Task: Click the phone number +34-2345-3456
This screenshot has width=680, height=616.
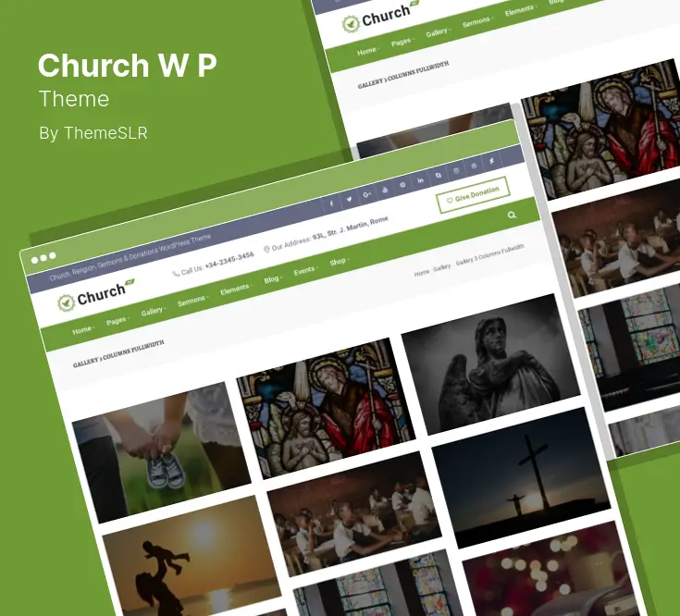Action: click(x=229, y=260)
